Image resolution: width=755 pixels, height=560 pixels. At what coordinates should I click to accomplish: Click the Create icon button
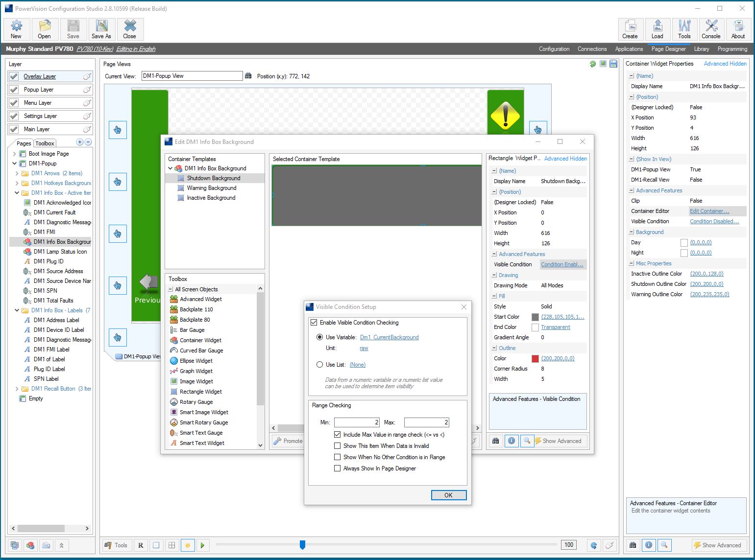[630, 29]
